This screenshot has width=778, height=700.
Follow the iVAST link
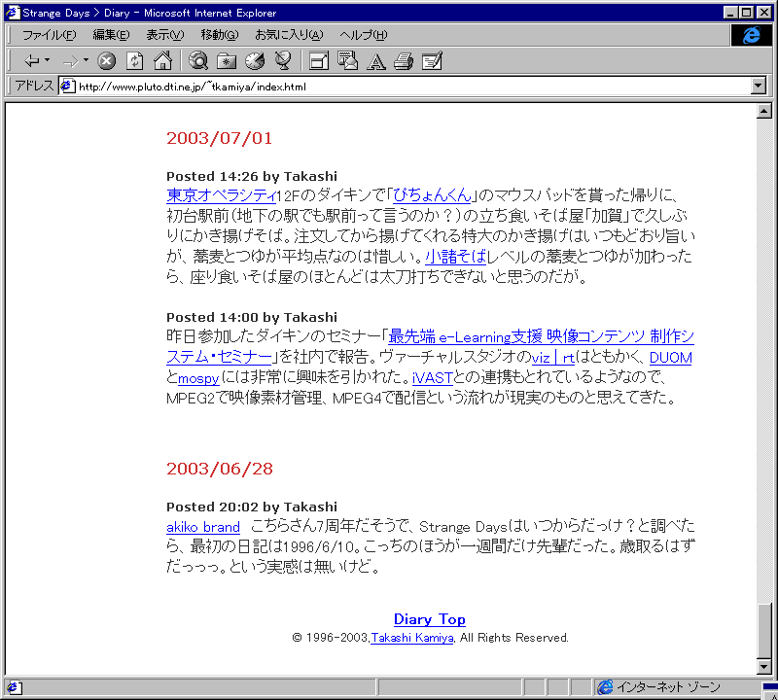point(432,378)
